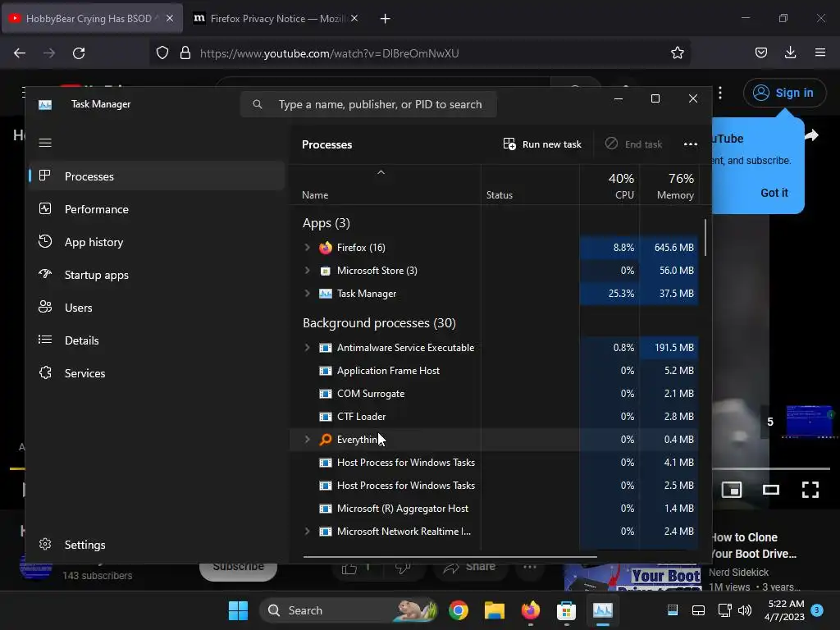Close the HobbyBear YouTube tab

tap(169, 18)
